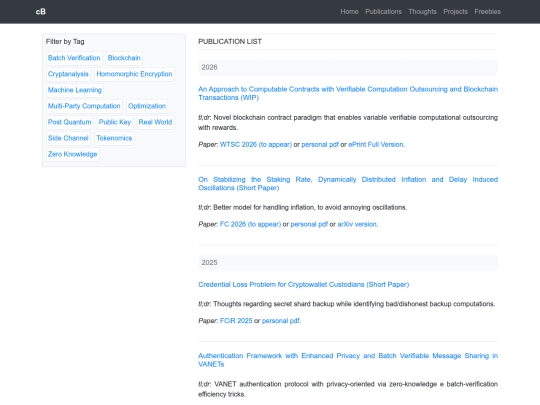Open Stabilizing the Staking Rate paper title
540x405 pixels.
(348, 184)
